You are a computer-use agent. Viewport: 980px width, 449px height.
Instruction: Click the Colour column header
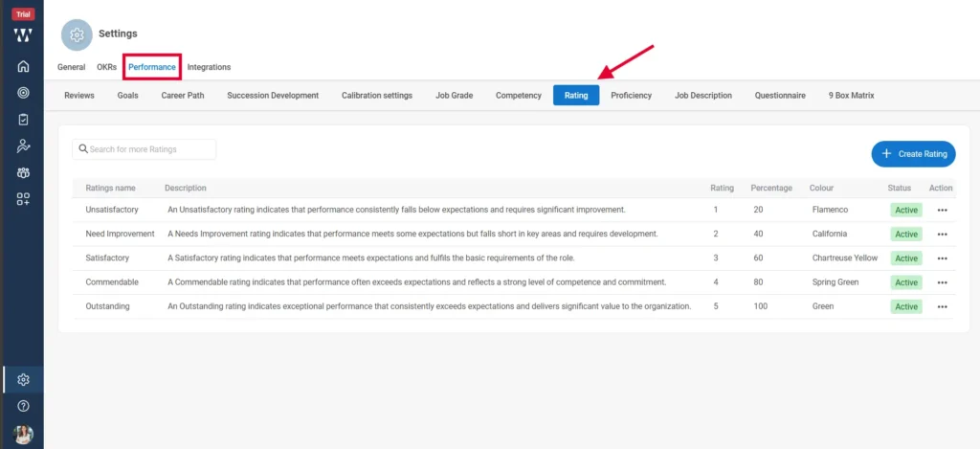coord(821,189)
